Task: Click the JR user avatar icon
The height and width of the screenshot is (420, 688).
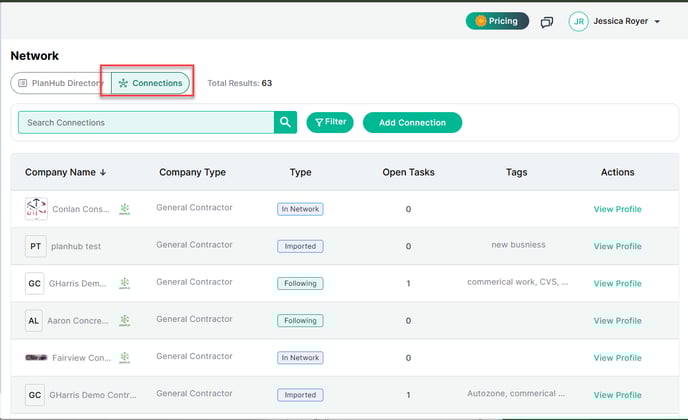Action: click(x=579, y=21)
